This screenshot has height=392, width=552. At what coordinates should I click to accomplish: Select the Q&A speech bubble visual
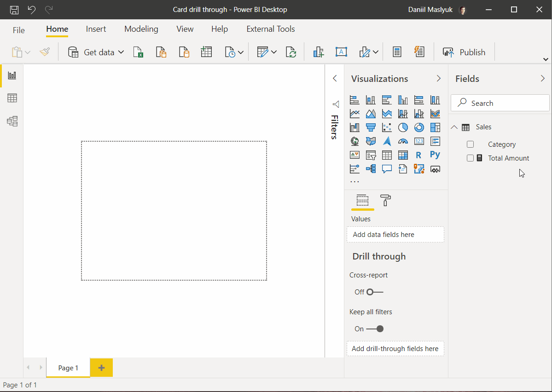pyautogui.click(x=387, y=169)
